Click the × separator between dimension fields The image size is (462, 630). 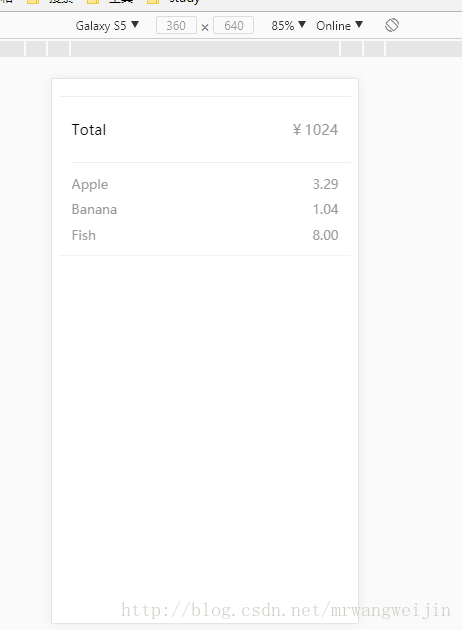pos(205,27)
